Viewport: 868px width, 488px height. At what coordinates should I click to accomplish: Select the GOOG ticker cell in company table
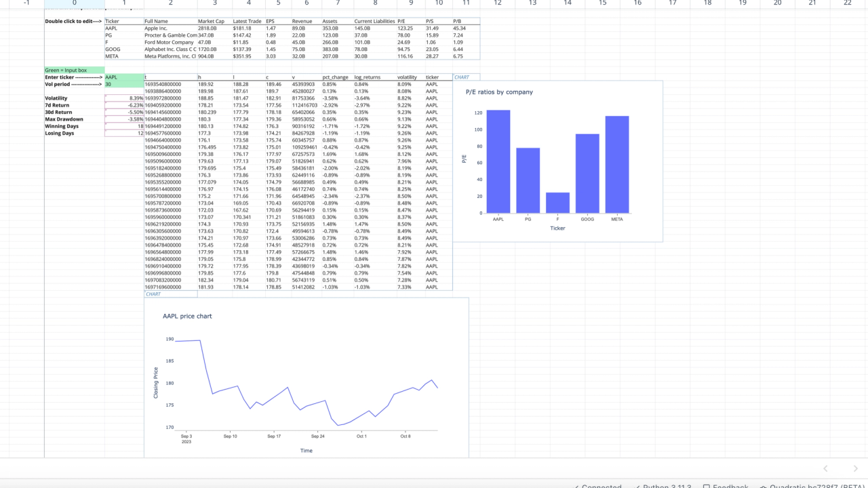click(124, 49)
